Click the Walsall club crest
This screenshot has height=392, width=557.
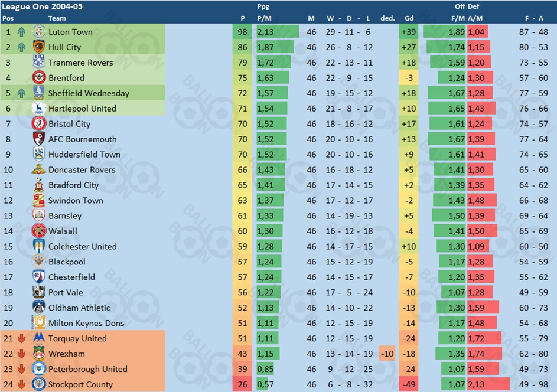coord(39,231)
